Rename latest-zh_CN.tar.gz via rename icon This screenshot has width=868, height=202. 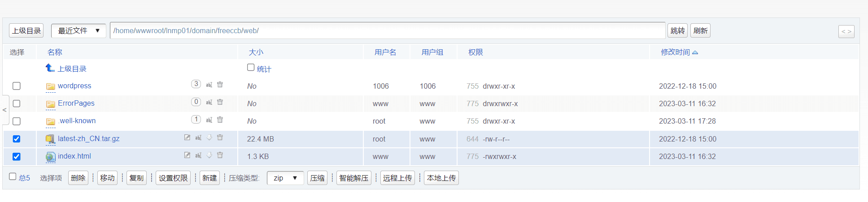point(198,138)
